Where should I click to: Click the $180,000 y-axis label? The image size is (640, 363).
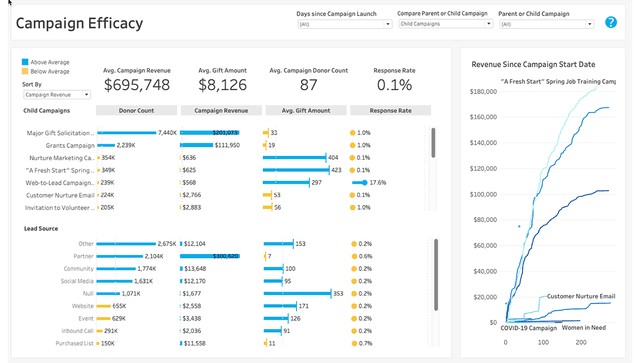483,91
